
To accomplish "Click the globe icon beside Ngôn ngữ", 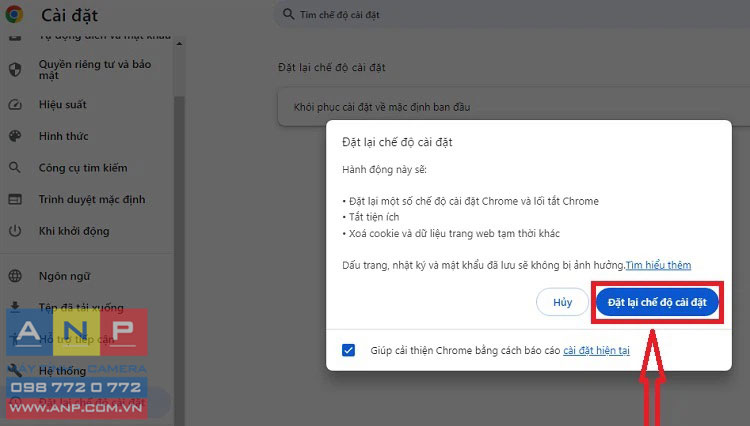I will [x=15, y=276].
